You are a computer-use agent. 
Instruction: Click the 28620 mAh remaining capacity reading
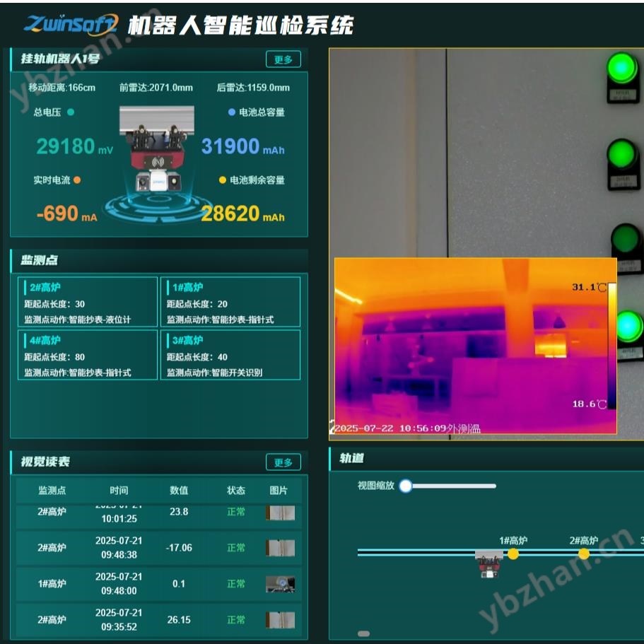242,213
